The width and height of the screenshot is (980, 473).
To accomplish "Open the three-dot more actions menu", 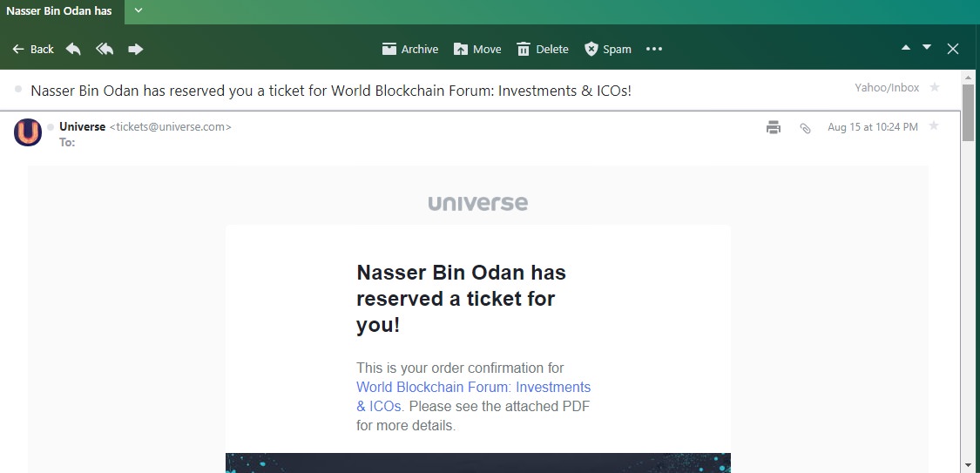I will click(x=653, y=49).
